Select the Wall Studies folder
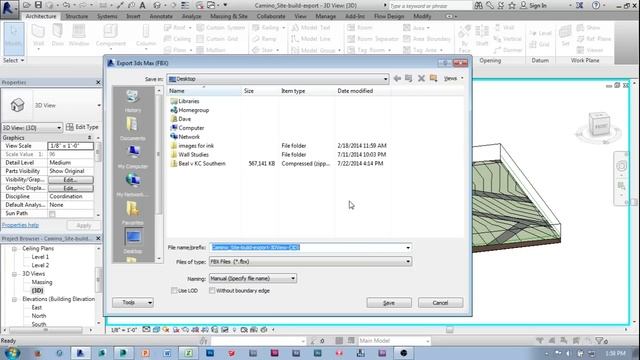This screenshot has height=360, width=640. click(x=193, y=155)
